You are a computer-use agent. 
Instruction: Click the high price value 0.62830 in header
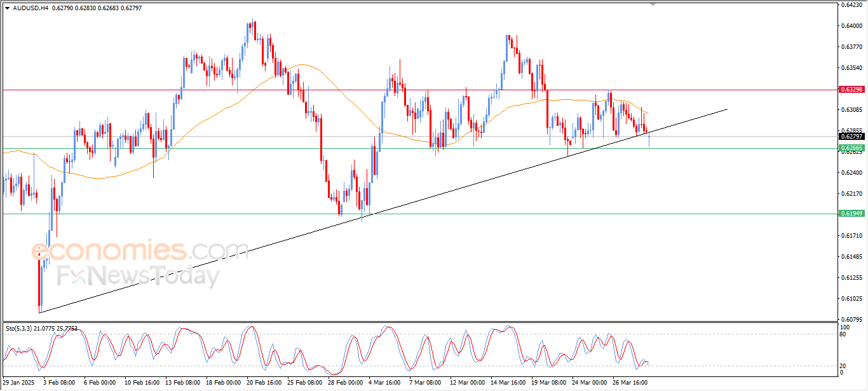85,8
